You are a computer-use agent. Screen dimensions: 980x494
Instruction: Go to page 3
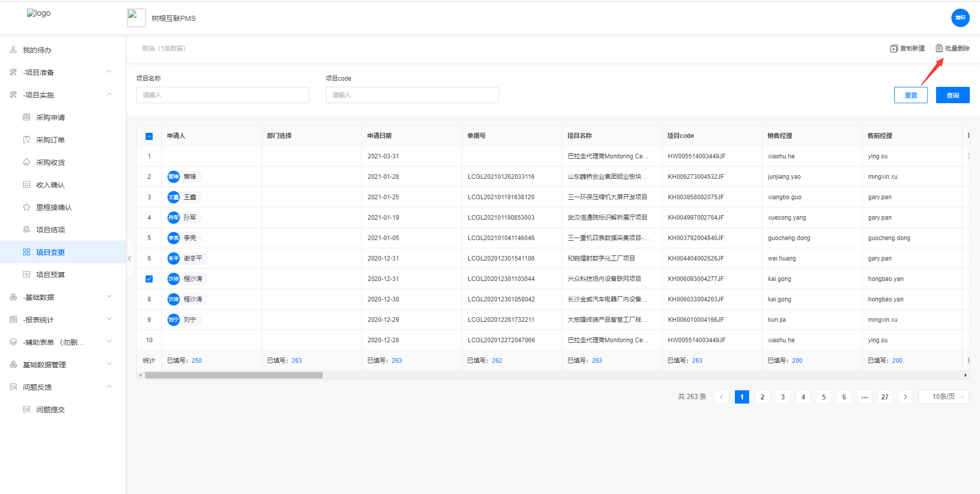point(783,397)
